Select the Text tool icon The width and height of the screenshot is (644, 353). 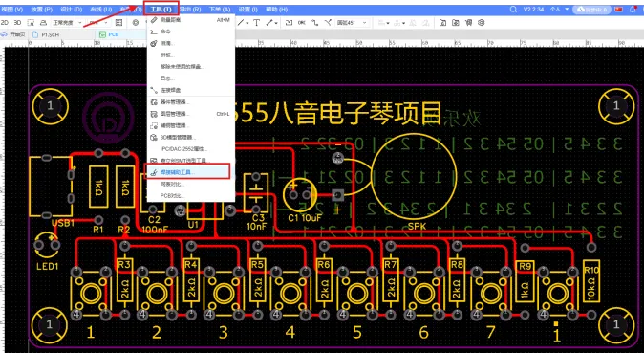(x=257, y=23)
